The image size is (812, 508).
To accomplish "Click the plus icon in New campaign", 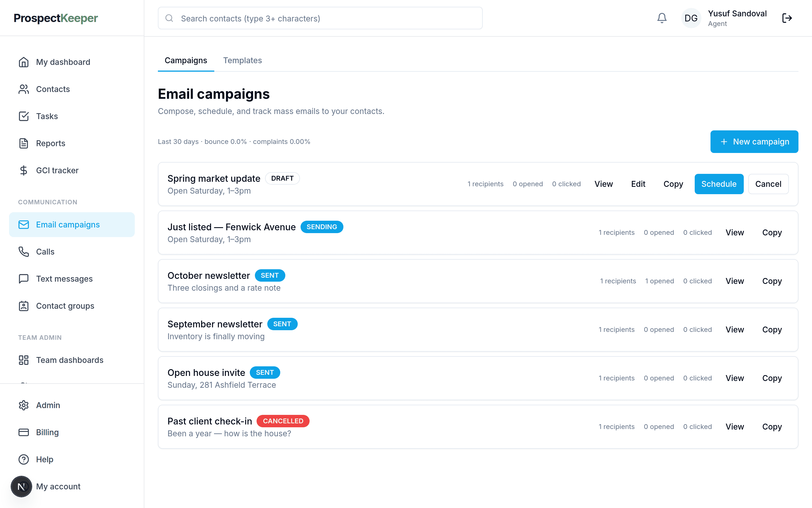I will coord(724,142).
